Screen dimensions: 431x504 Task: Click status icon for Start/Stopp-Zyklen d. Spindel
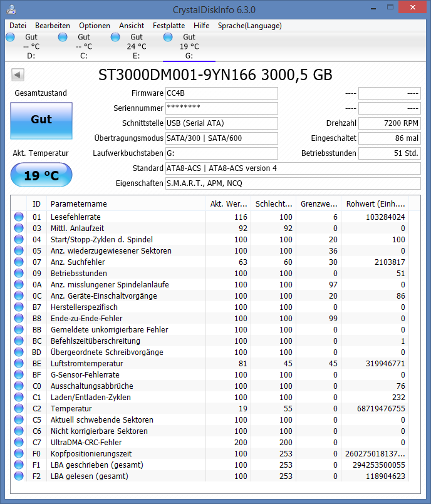coord(19,239)
